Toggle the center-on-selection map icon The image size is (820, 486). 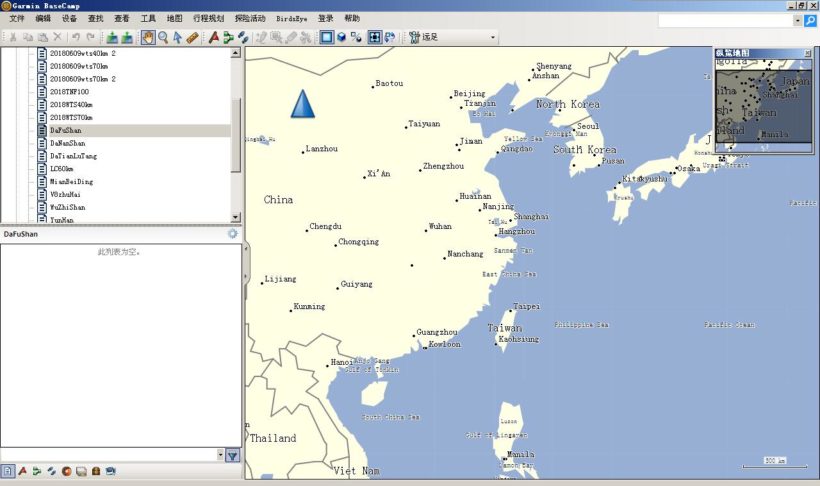click(374, 37)
